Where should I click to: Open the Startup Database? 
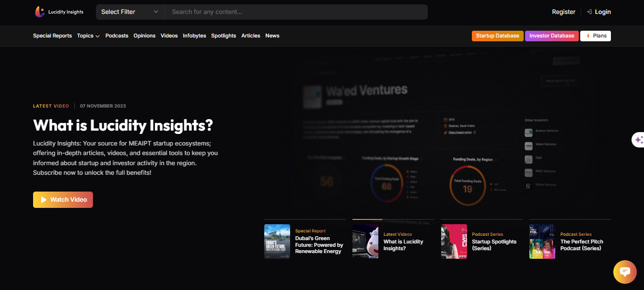(497, 36)
